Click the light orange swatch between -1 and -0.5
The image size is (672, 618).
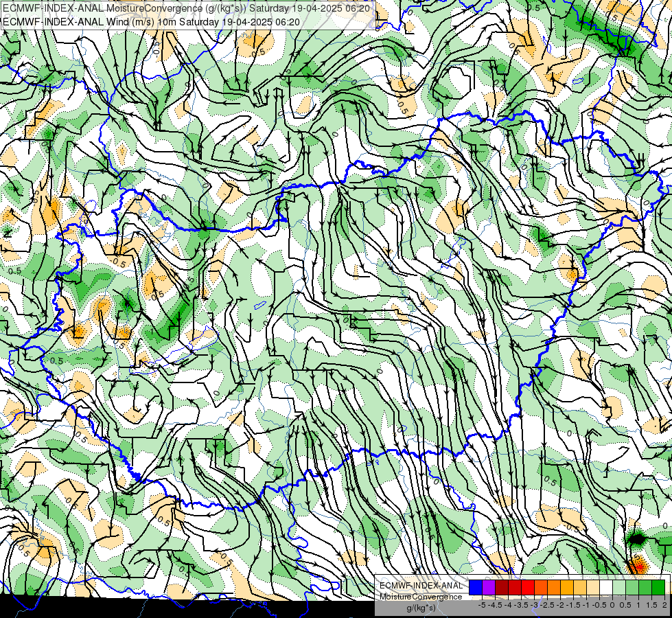tap(580, 588)
